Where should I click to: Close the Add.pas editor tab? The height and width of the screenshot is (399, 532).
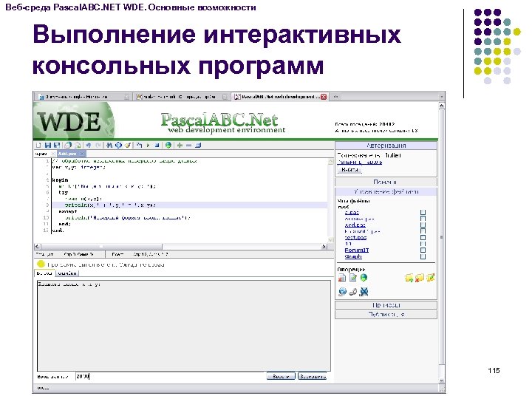[x=82, y=154]
